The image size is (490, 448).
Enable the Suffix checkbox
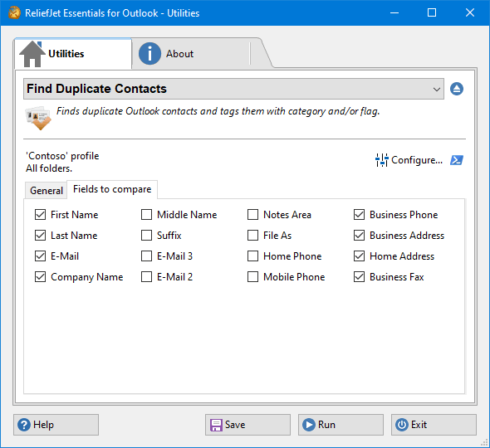pyautogui.click(x=146, y=236)
